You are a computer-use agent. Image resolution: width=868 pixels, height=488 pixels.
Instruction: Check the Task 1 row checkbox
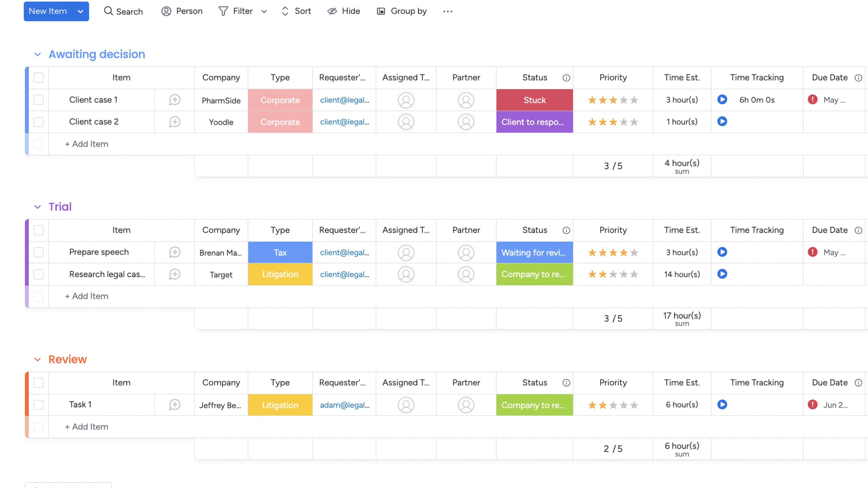coord(38,405)
